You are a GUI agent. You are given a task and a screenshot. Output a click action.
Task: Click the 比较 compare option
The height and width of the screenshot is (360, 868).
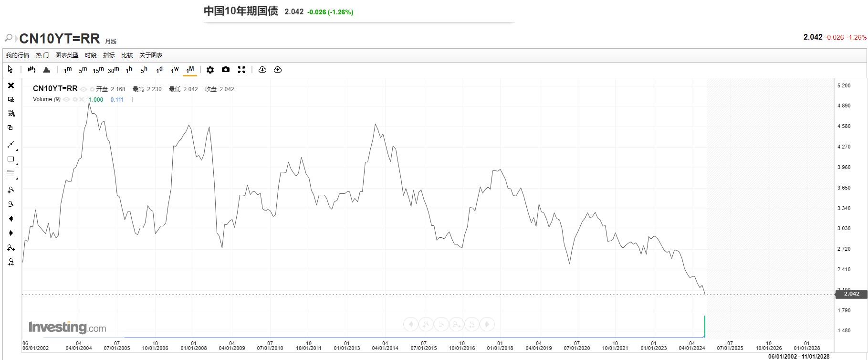127,55
